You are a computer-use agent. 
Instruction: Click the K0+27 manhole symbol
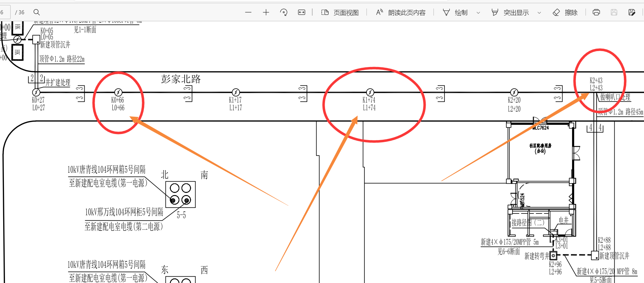[36, 92]
